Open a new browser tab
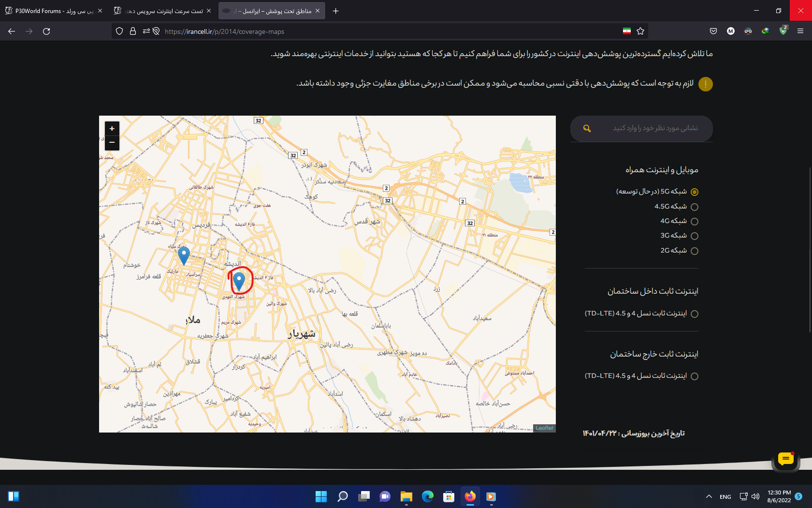Image resolution: width=812 pixels, height=508 pixels. 335,11
